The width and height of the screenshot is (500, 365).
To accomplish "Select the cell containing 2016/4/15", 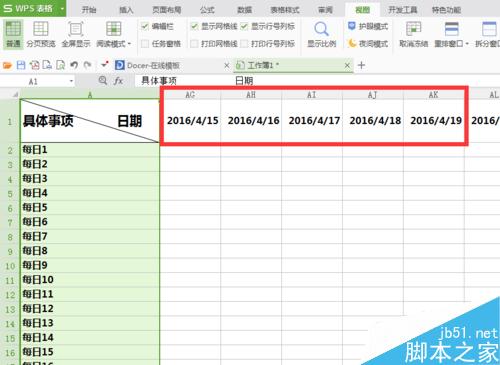I will click(190, 121).
